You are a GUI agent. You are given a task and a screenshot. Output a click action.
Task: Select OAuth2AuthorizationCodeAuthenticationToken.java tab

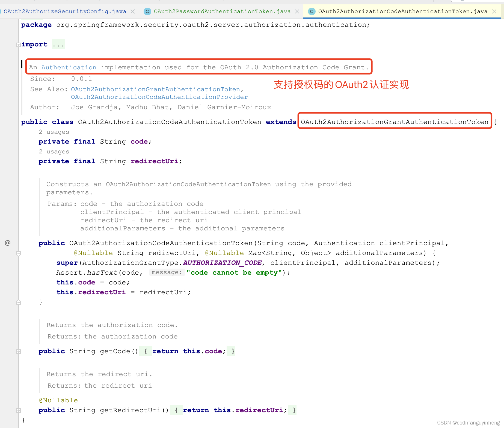click(403, 11)
